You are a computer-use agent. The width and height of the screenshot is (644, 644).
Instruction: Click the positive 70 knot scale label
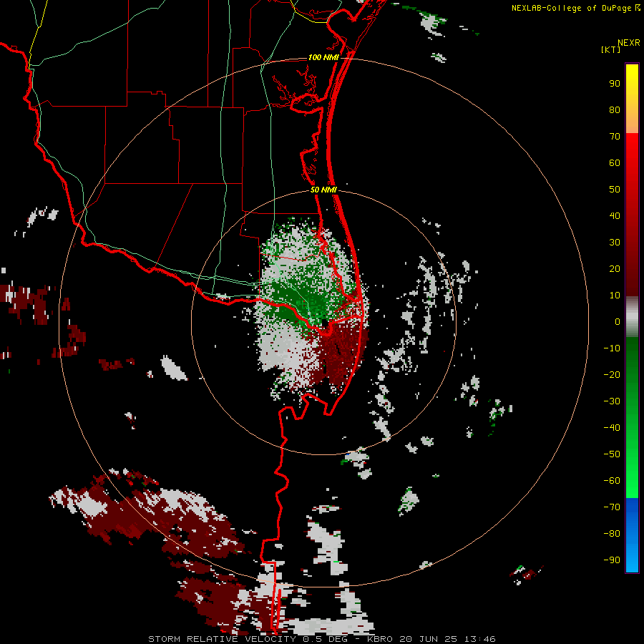(615, 137)
